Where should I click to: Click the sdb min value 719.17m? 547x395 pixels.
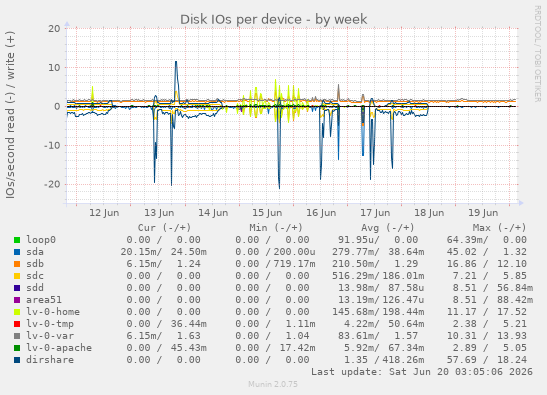[294, 264]
